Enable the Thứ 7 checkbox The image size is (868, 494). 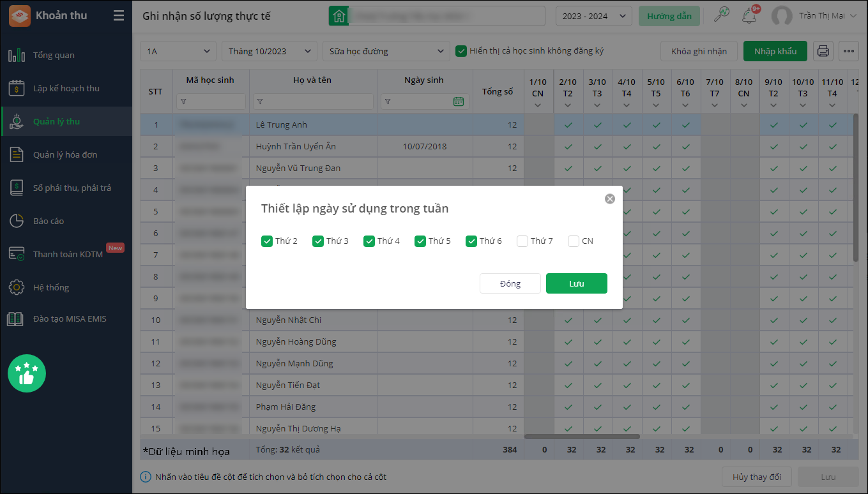tap(522, 241)
